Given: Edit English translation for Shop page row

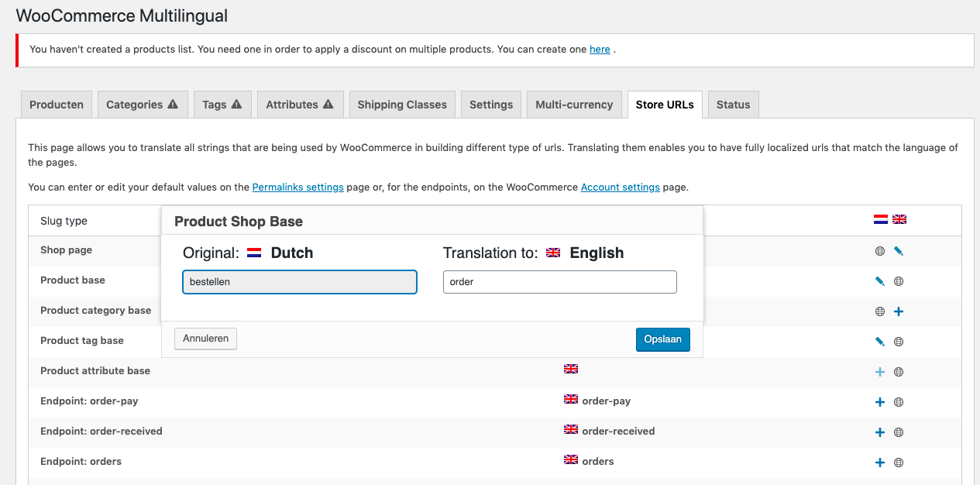Looking at the screenshot, I should [x=899, y=251].
